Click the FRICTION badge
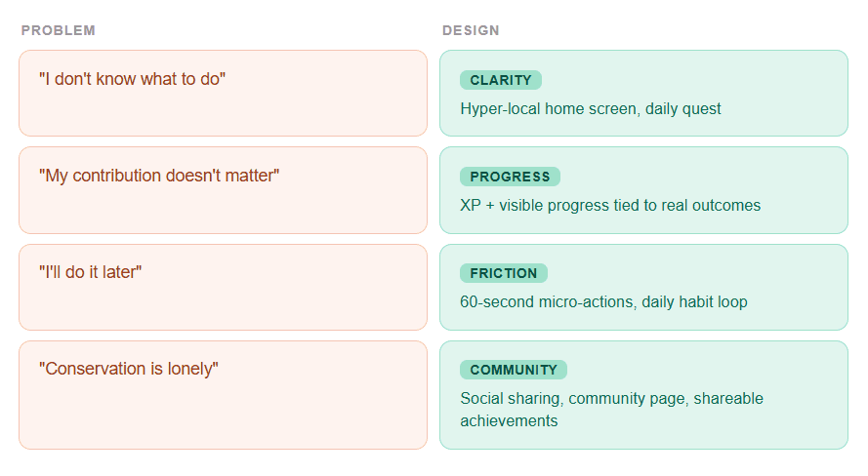 (503, 273)
